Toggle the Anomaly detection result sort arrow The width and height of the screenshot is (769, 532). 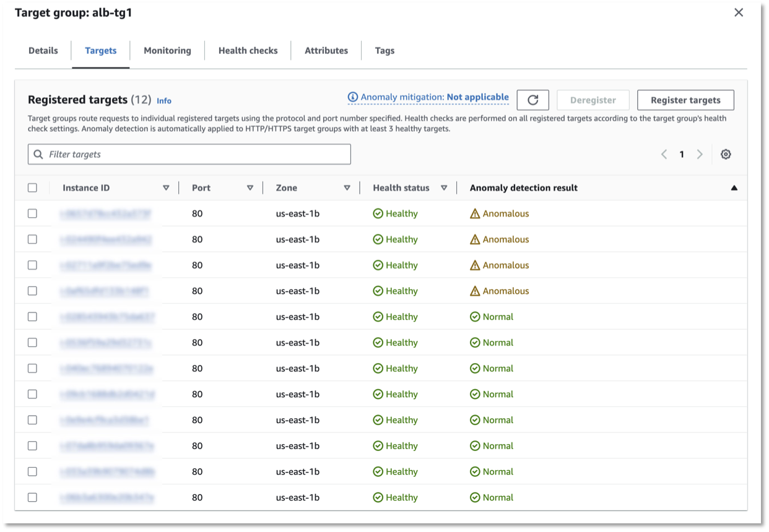point(734,187)
